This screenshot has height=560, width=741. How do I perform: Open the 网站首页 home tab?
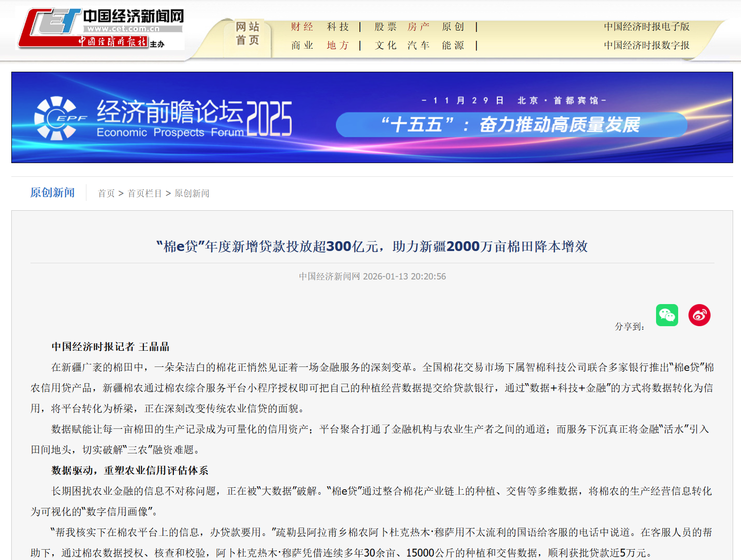tap(247, 33)
